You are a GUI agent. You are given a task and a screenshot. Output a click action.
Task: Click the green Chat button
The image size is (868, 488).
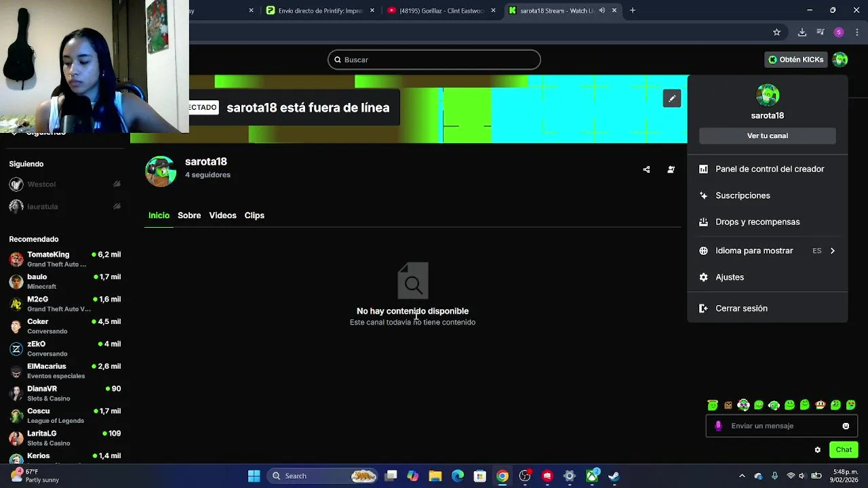pos(844,450)
